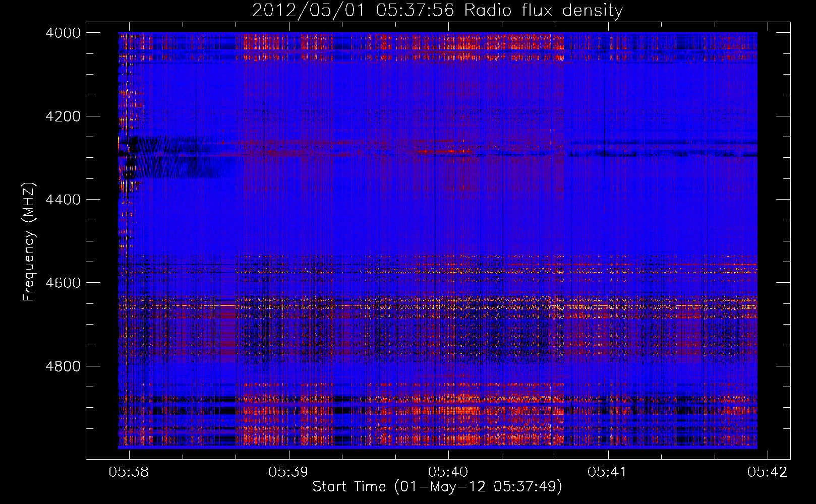The height and width of the screenshot is (504, 816).
Task: Select the 4000 frequency tick label
Action: click(x=63, y=33)
